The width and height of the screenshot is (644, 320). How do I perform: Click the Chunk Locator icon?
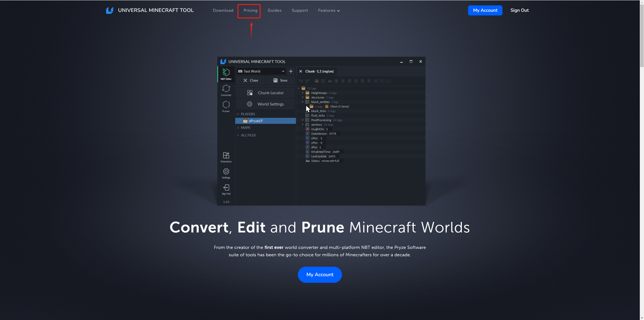click(x=250, y=92)
